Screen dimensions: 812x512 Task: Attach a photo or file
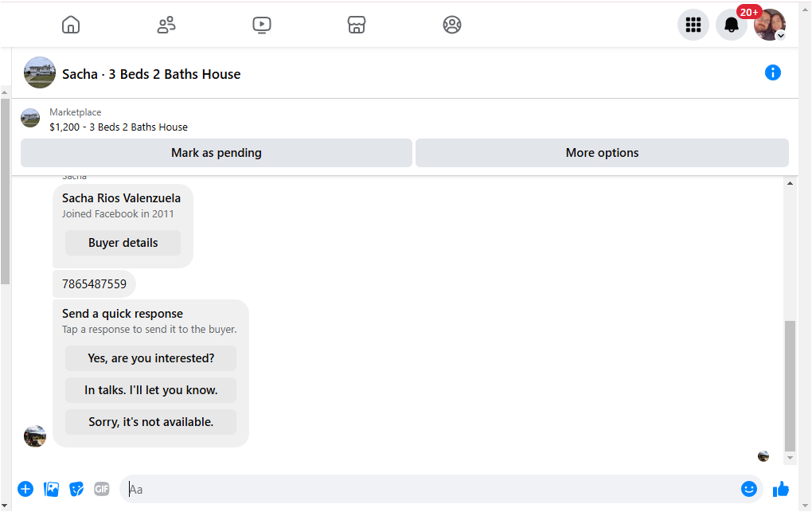tap(51, 489)
